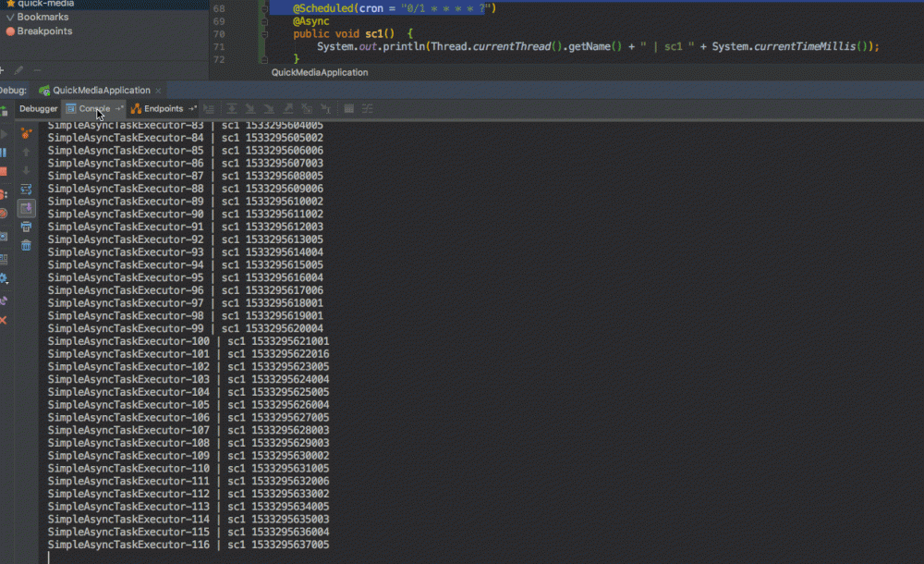Click the Print console icon
The image size is (924, 564).
[x=26, y=227]
